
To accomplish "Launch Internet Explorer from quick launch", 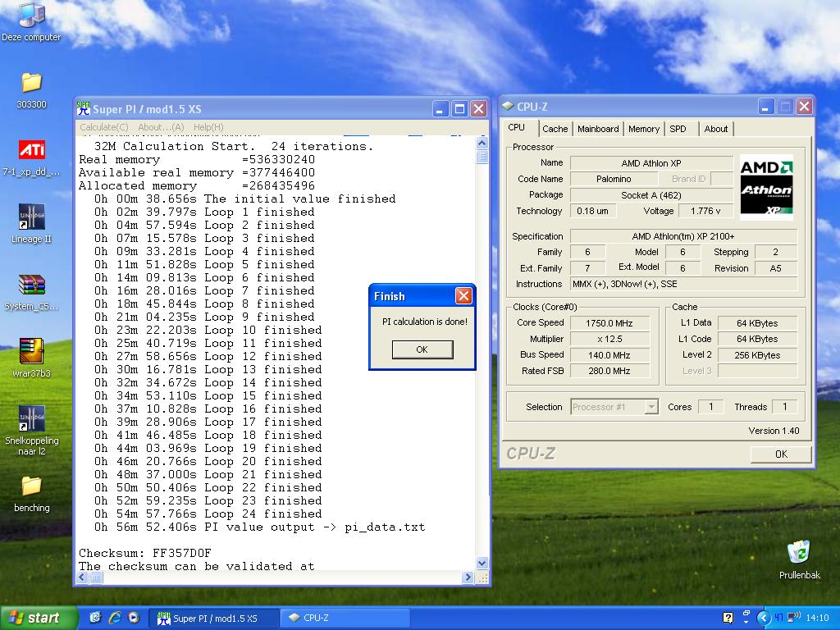I will click(x=115, y=618).
